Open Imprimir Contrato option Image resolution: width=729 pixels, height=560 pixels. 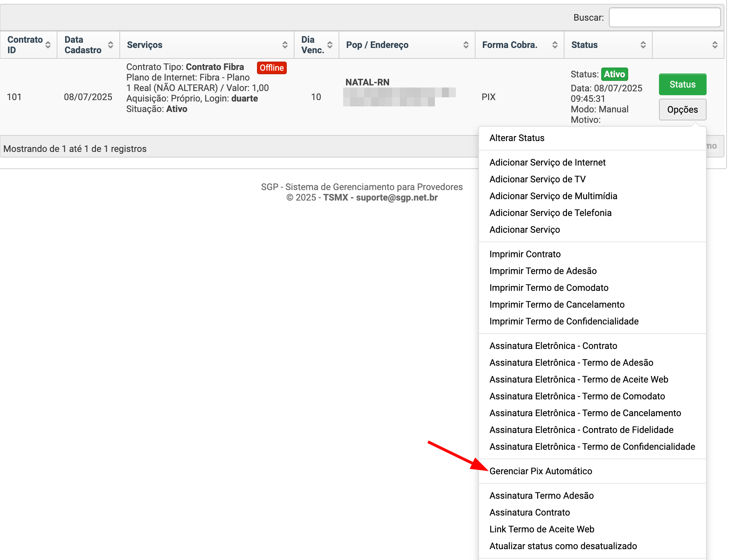[x=525, y=254]
